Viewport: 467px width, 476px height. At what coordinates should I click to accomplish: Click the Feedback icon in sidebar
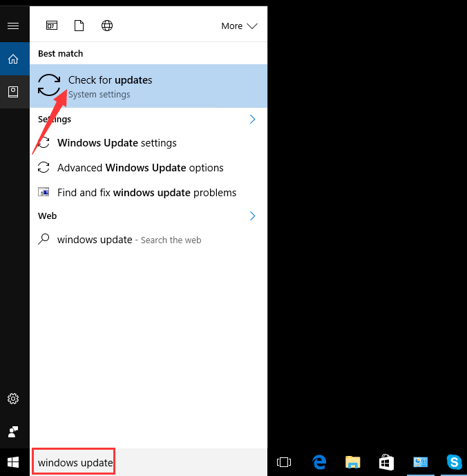(13, 432)
